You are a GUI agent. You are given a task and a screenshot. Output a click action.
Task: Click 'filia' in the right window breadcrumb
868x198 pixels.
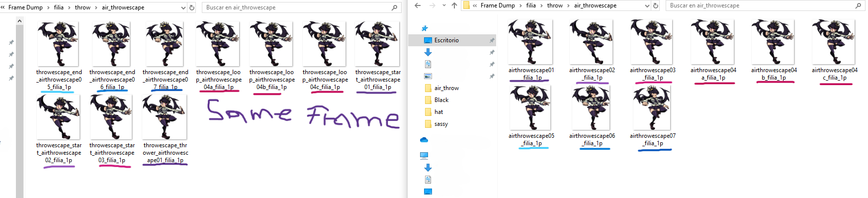[x=531, y=5]
